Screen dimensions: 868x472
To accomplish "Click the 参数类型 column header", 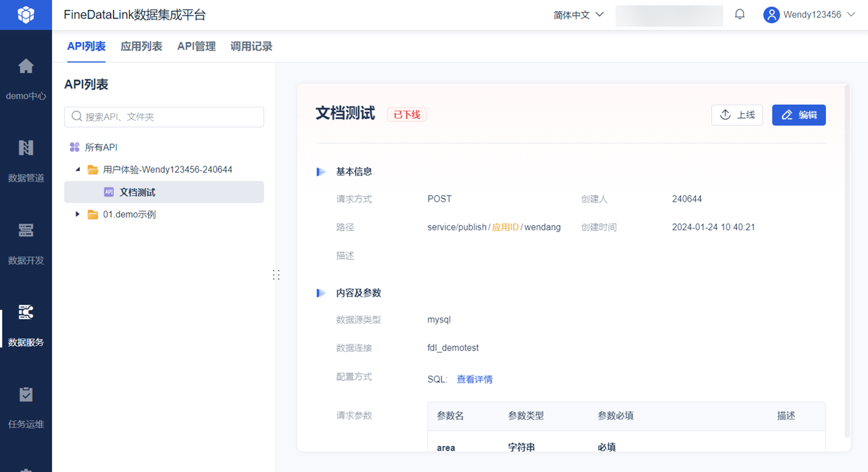I will (526, 416).
